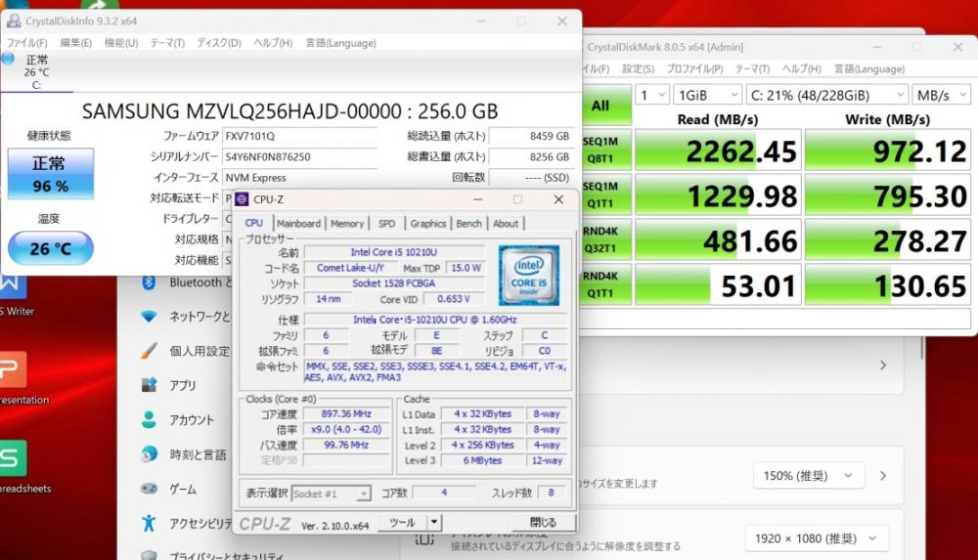Click the Accounts person icon

[149, 419]
